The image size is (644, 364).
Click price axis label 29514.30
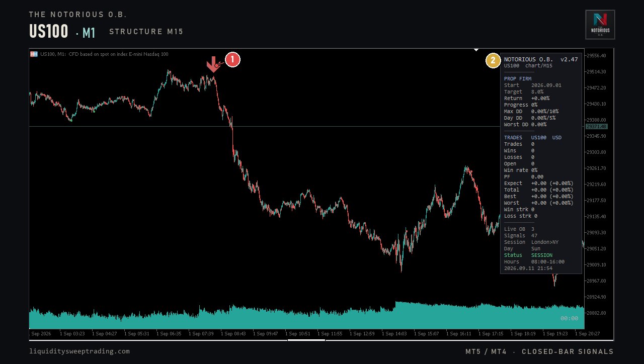tap(597, 72)
